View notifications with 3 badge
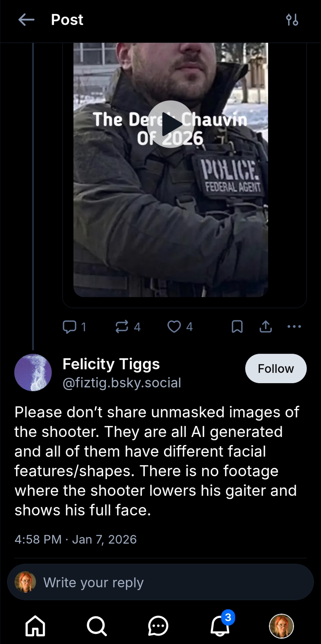Image resolution: width=321 pixels, height=644 pixels. [x=220, y=626]
